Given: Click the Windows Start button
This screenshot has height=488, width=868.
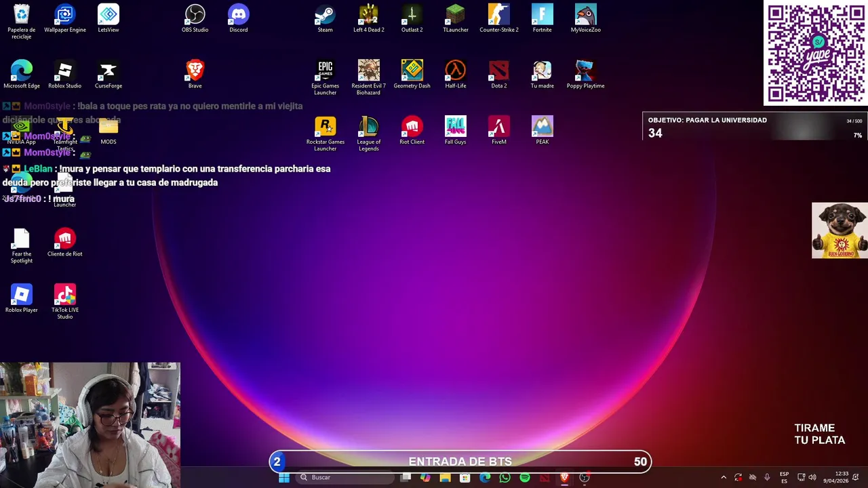Looking at the screenshot, I should coord(284,478).
